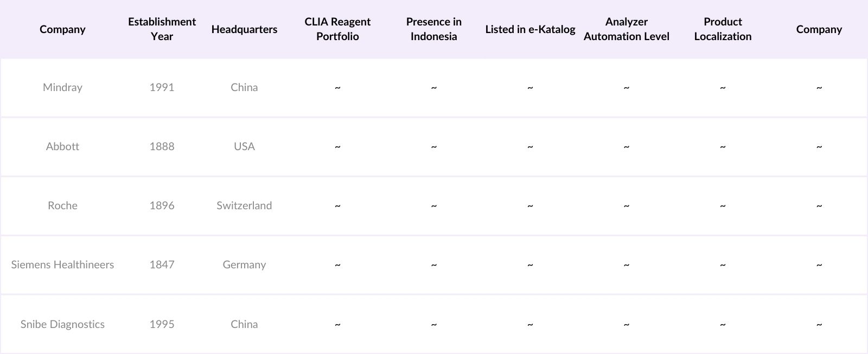Select the Switzerland headquarters cell
868x354 pixels.
click(244, 205)
